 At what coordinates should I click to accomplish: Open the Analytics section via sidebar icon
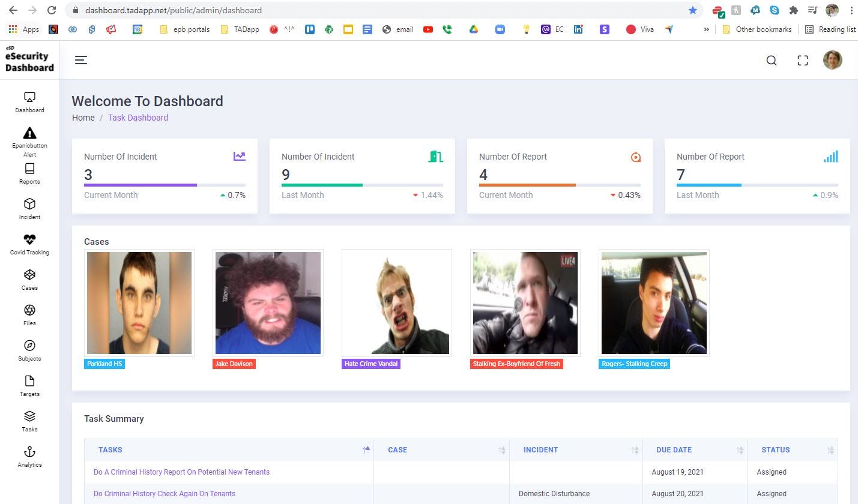tap(29, 456)
